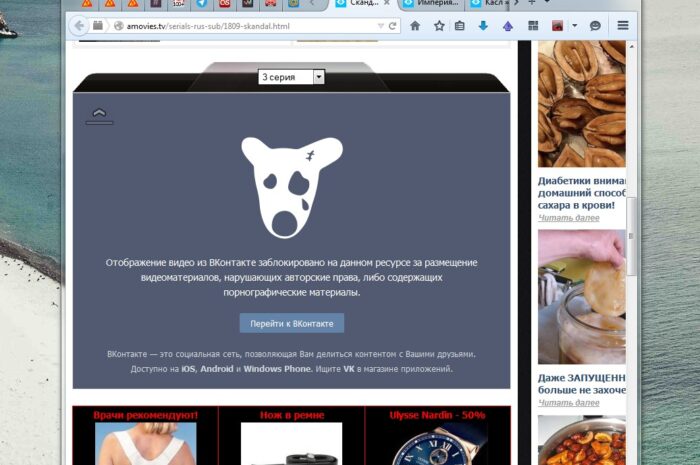Expand the tab list dropdown arrow

(547, 4)
